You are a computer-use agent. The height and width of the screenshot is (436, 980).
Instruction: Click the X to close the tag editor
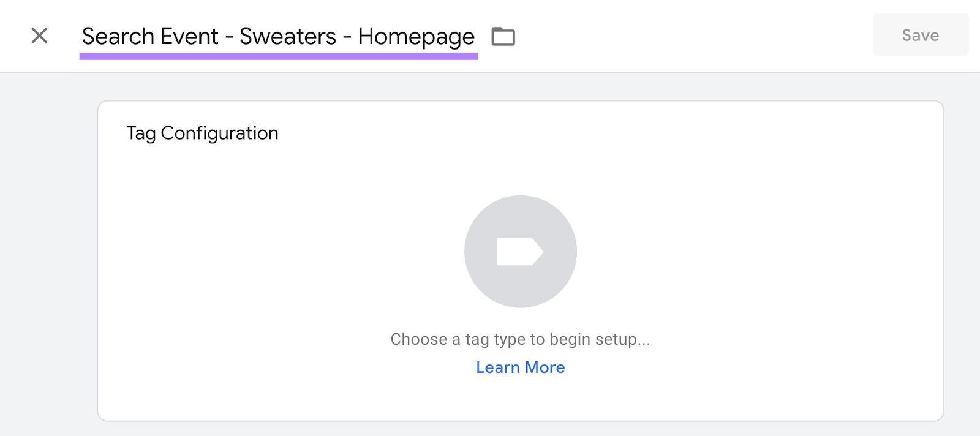point(39,35)
